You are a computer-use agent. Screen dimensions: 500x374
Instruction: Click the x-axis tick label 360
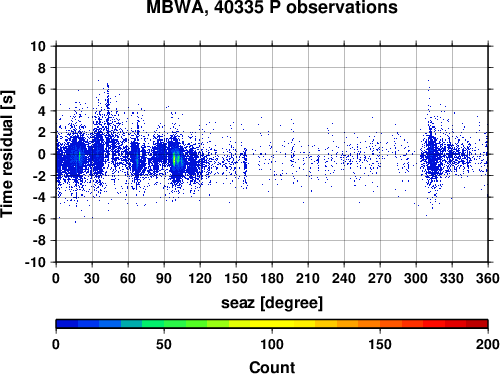[x=488, y=278]
